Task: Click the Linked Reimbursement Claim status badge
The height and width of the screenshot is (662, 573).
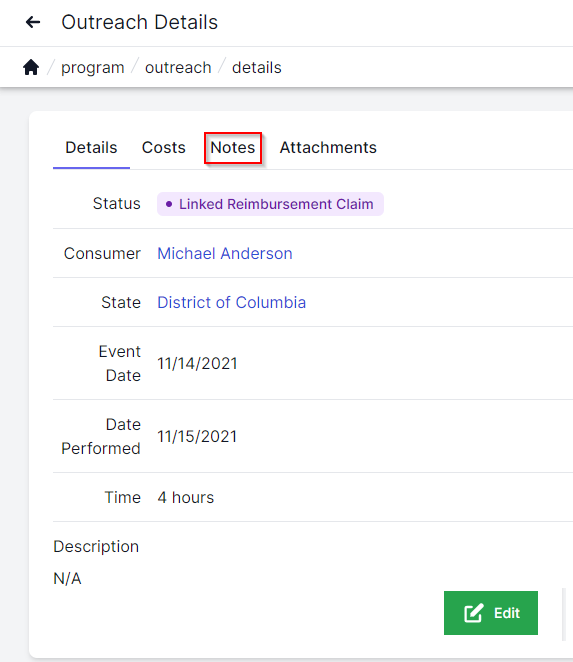Action: tap(270, 204)
